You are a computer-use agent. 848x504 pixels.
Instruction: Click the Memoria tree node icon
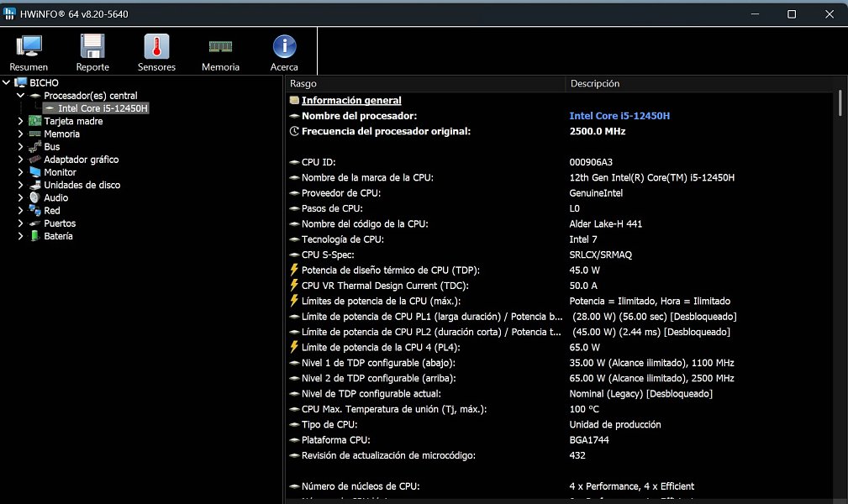pyautogui.click(x=34, y=134)
